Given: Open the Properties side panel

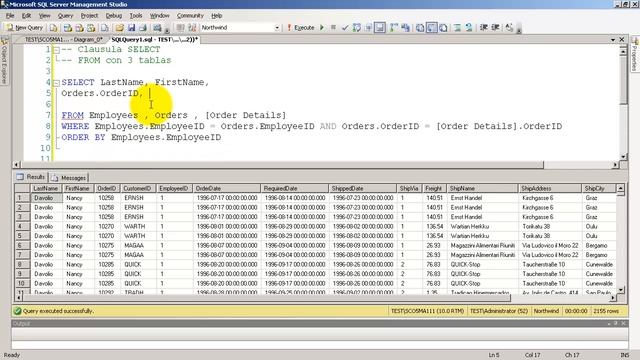Looking at the screenshot, I should [x=635, y=54].
